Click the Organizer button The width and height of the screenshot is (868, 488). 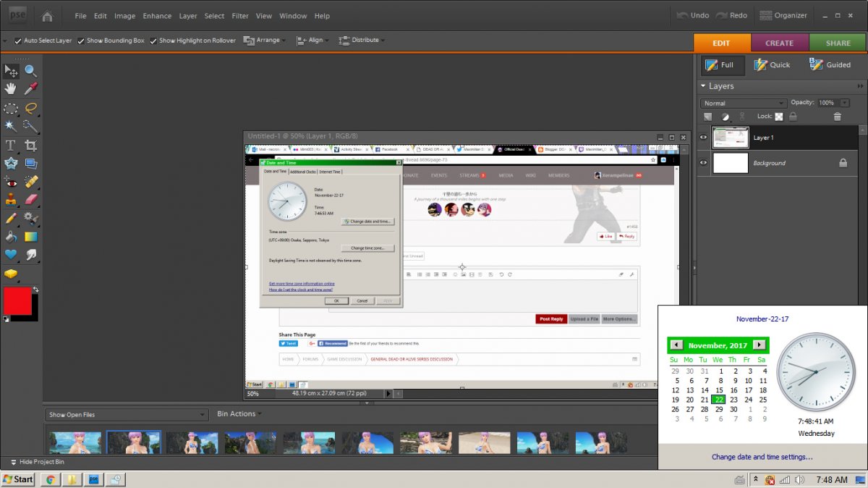pyautogui.click(x=783, y=15)
